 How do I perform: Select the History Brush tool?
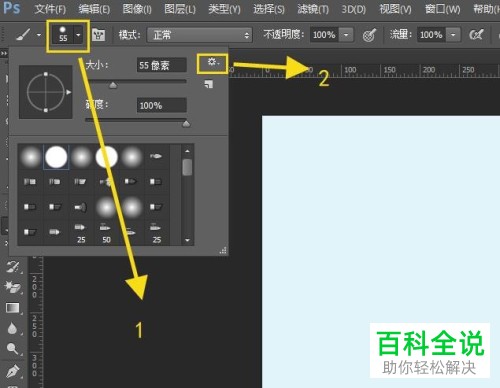pos(13,266)
